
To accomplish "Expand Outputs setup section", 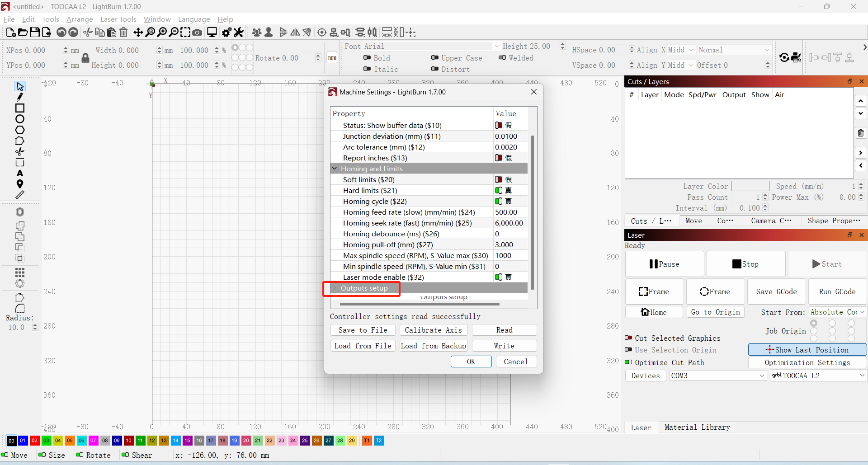I will 335,288.
